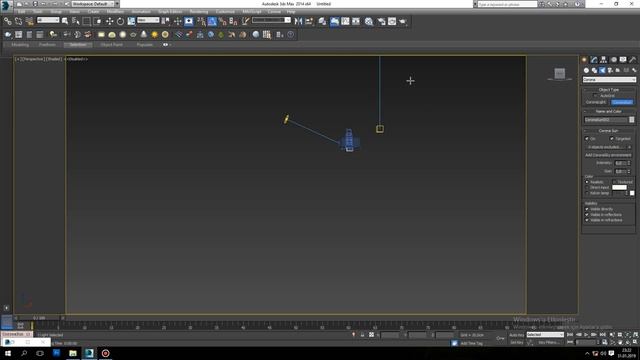The width and height of the screenshot is (640, 360).
Task: Select the Geometry category icon
Action: (x=586, y=70)
